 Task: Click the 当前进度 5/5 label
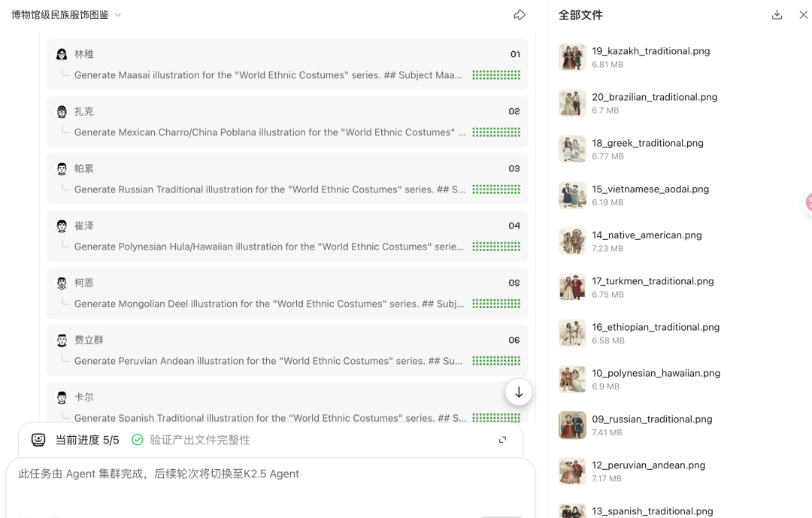click(x=87, y=440)
